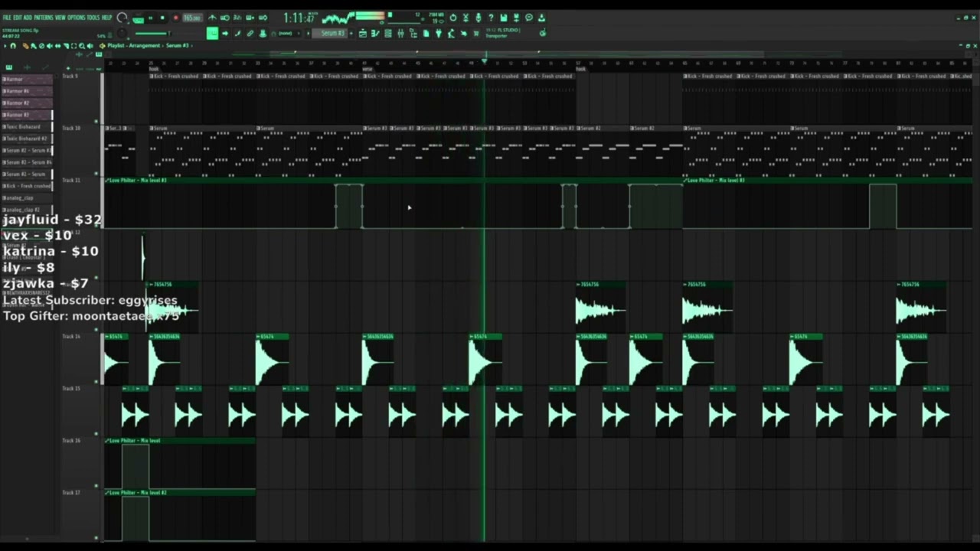Click the song time display

(299, 18)
